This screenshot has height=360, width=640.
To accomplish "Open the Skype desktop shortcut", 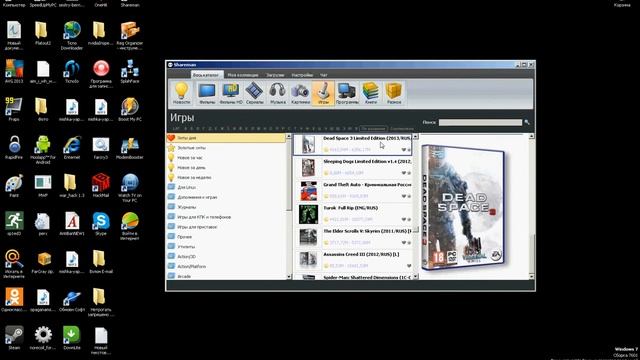I will tap(100, 224).
